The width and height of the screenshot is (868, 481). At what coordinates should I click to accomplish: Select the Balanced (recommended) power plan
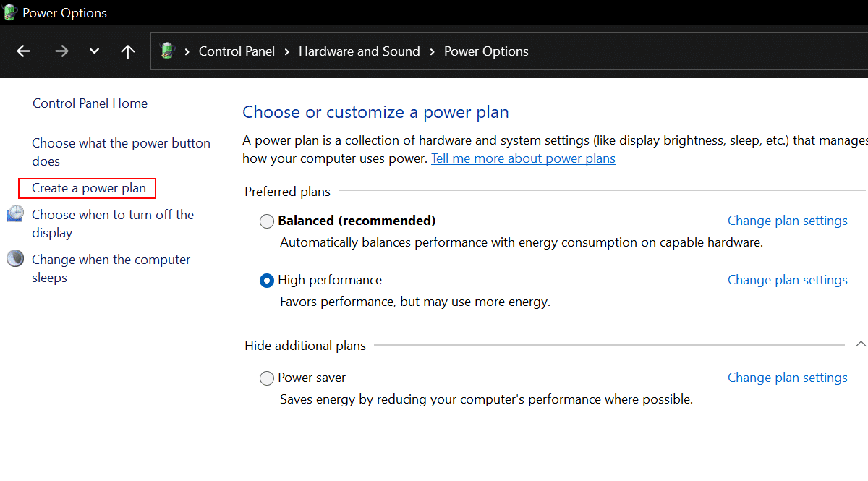[267, 221]
